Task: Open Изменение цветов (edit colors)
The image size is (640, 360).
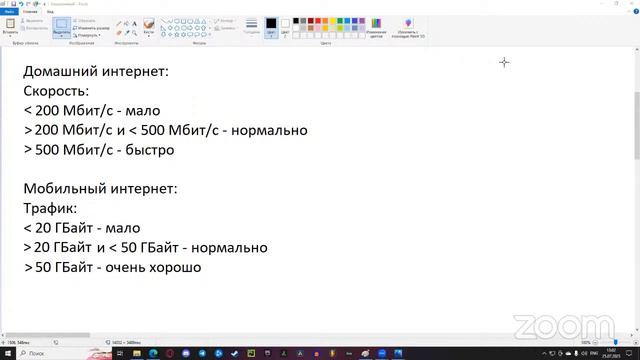Action: 376,28
